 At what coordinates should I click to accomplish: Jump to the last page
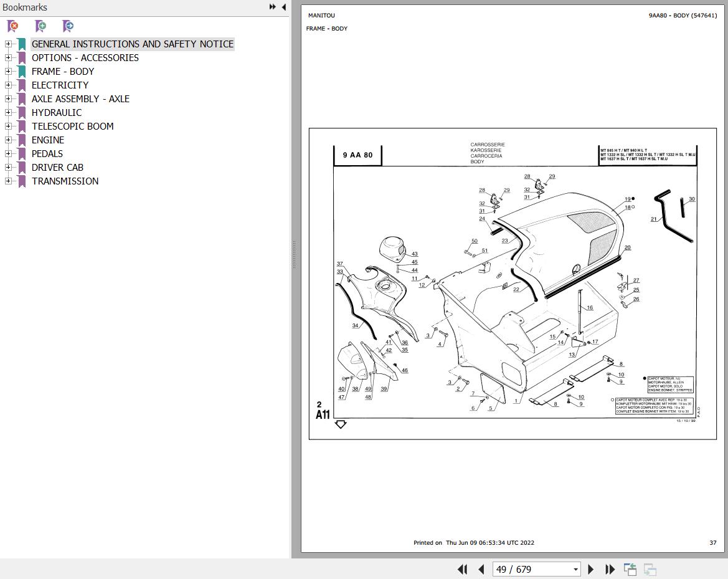click(x=610, y=569)
